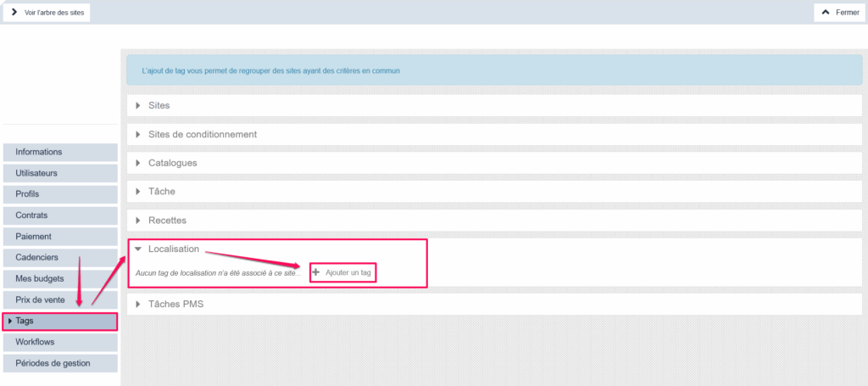
Task: Navigate to Paiement settings
Action: (34, 237)
